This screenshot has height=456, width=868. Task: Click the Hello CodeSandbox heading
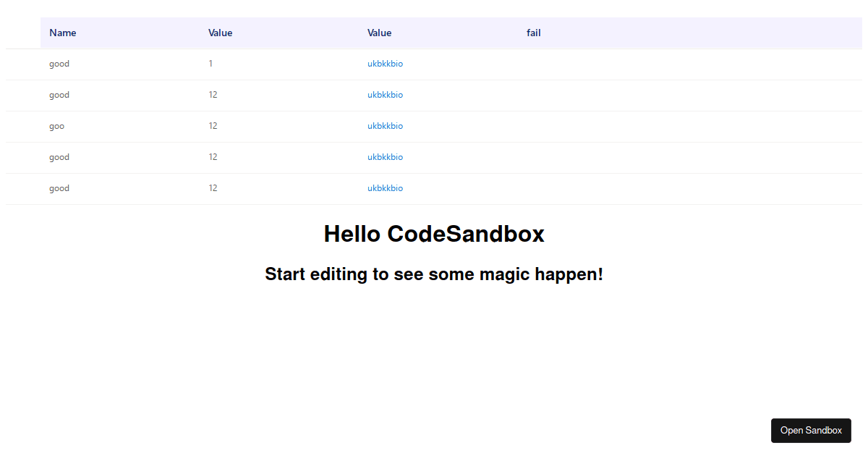click(x=434, y=234)
